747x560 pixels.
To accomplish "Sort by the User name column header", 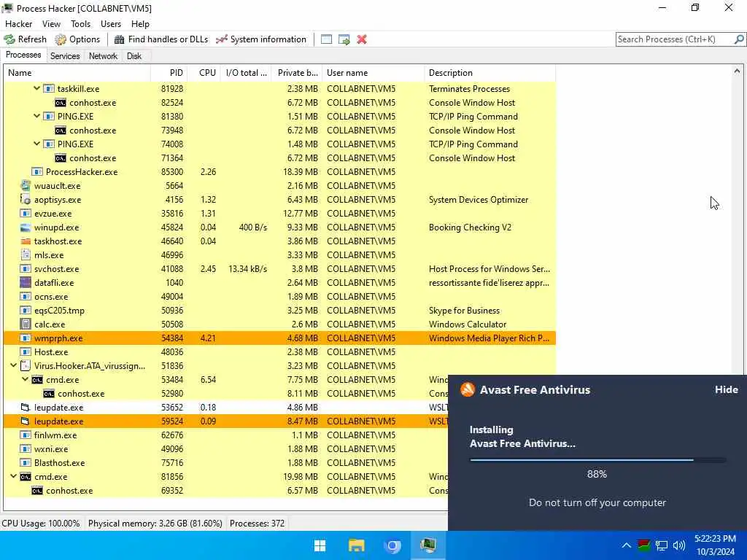I will pyautogui.click(x=373, y=73).
